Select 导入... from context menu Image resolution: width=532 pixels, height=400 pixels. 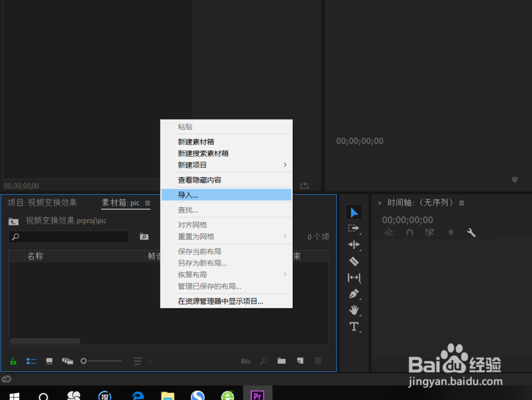[226, 195]
